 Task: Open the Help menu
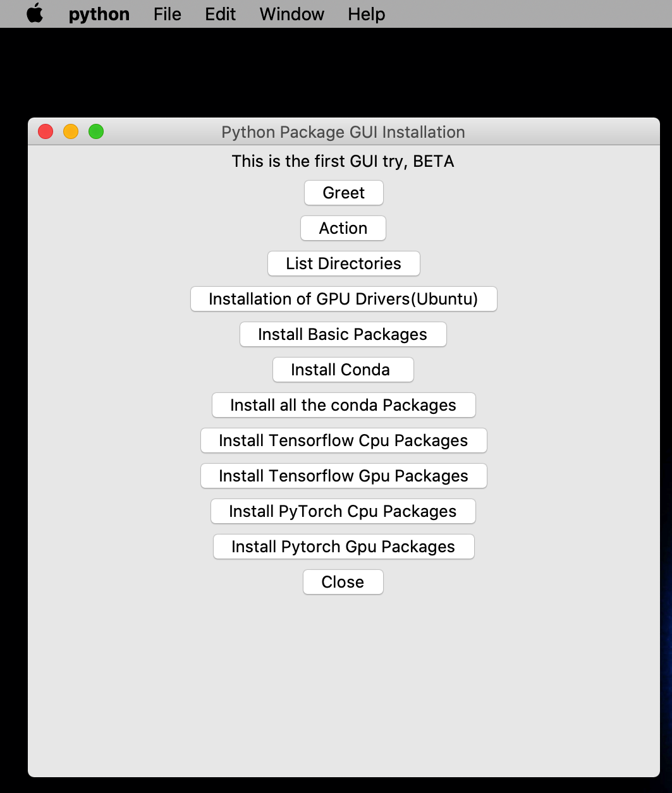[x=365, y=14]
